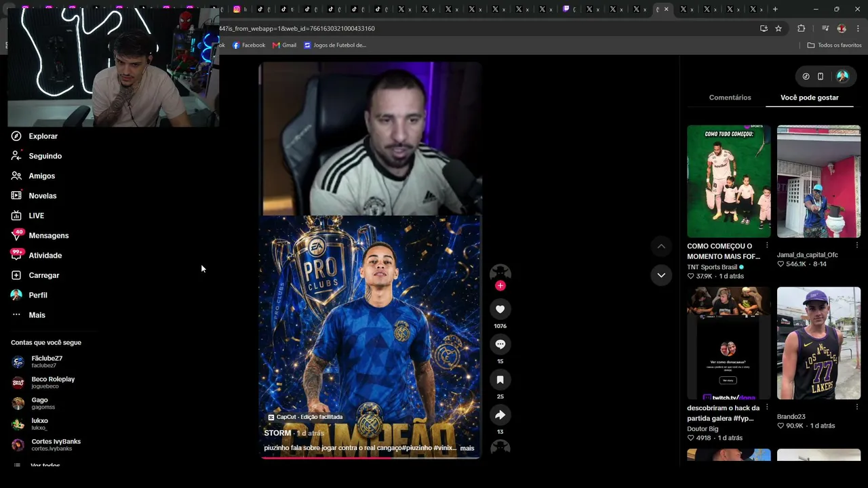868x488 pixels.
Task: Open the 'COMO TUDO COMEÇOU' video thumbnail
Action: 729,181
